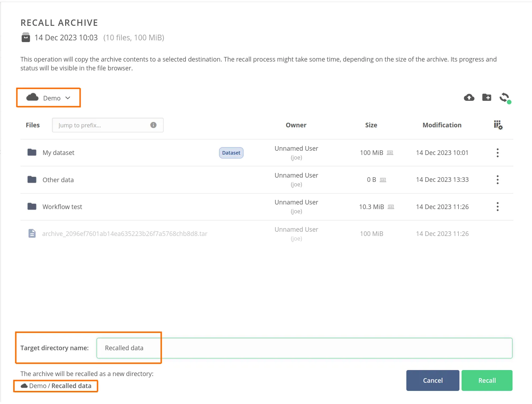Click the upload files cloud icon
The width and height of the screenshot is (532, 404).
tap(469, 98)
